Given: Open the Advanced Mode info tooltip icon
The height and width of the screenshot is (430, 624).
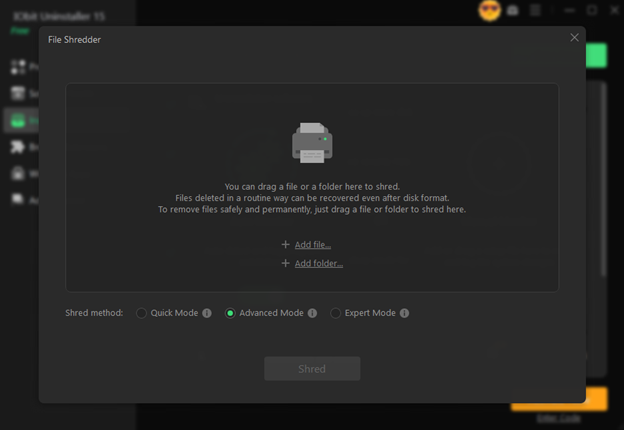Looking at the screenshot, I should [312, 313].
